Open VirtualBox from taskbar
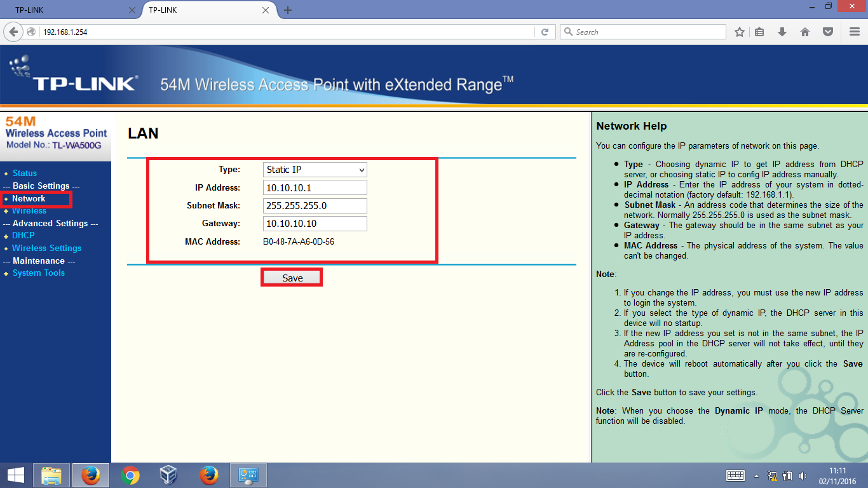The image size is (868, 488). click(x=168, y=475)
